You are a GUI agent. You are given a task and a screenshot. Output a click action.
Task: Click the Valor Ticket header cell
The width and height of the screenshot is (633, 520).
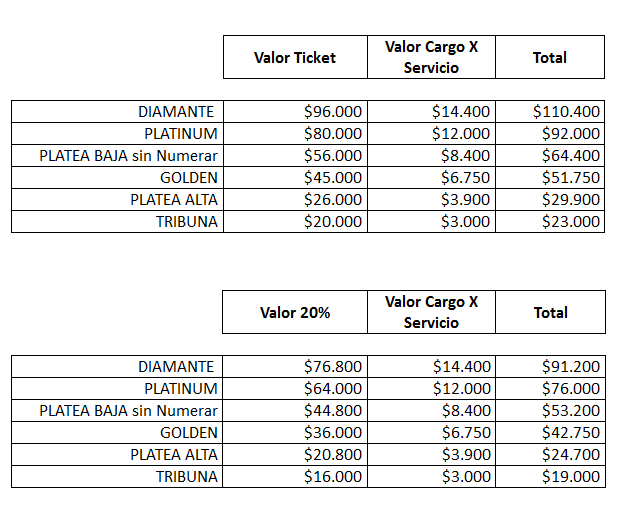pyautogui.click(x=295, y=57)
